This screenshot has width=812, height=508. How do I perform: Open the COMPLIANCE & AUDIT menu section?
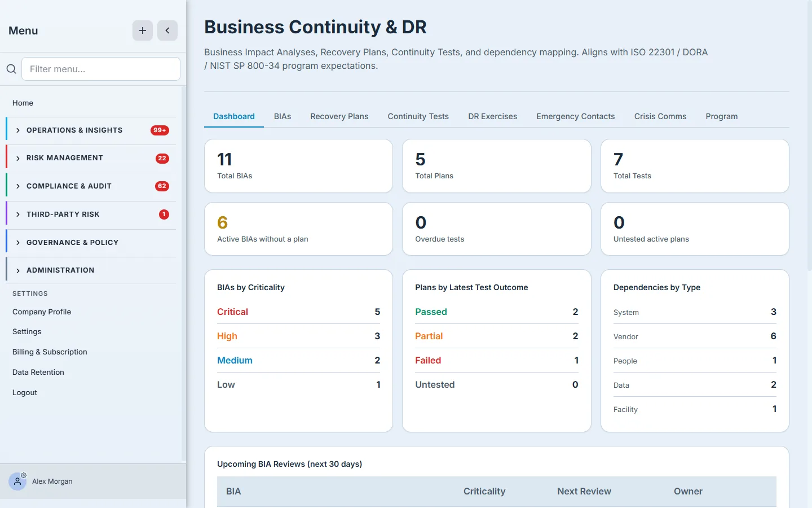91,186
